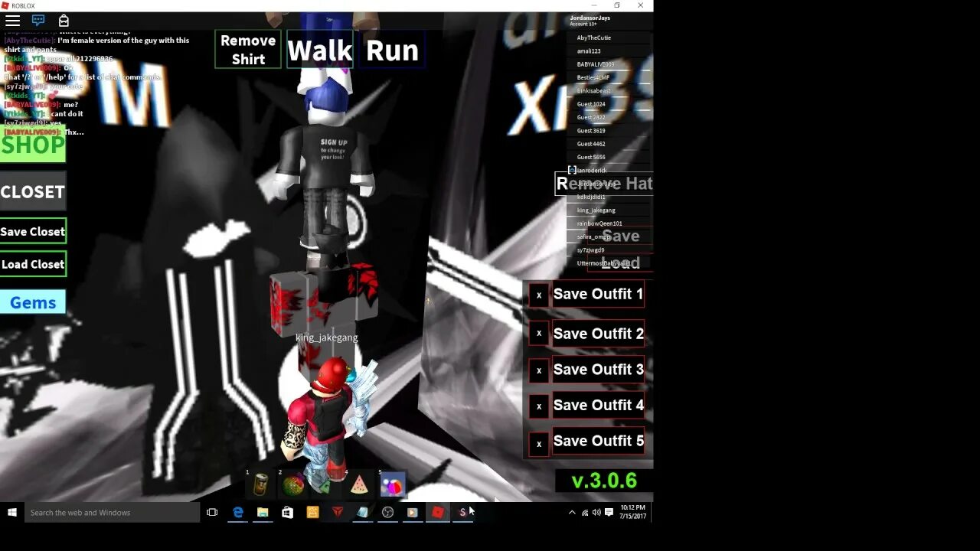The width and height of the screenshot is (980, 551).
Task: Click Save Outfit 5
Action: [x=598, y=441]
